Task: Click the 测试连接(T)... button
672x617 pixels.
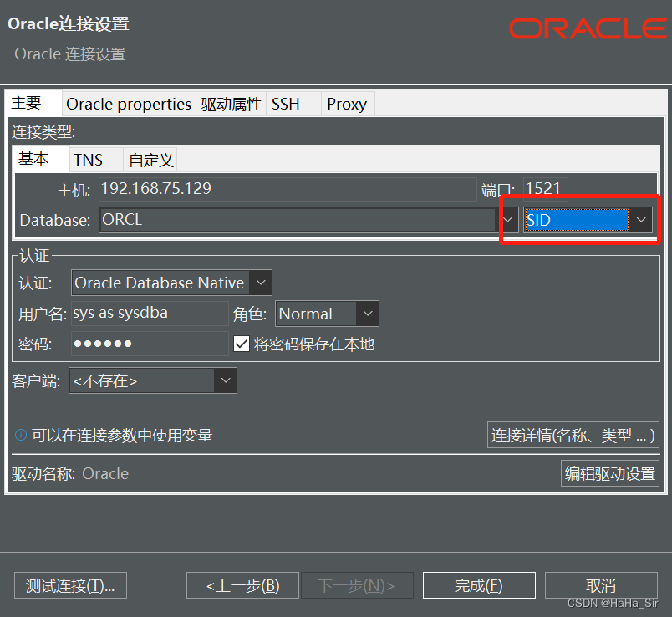Action: [70, 585]
